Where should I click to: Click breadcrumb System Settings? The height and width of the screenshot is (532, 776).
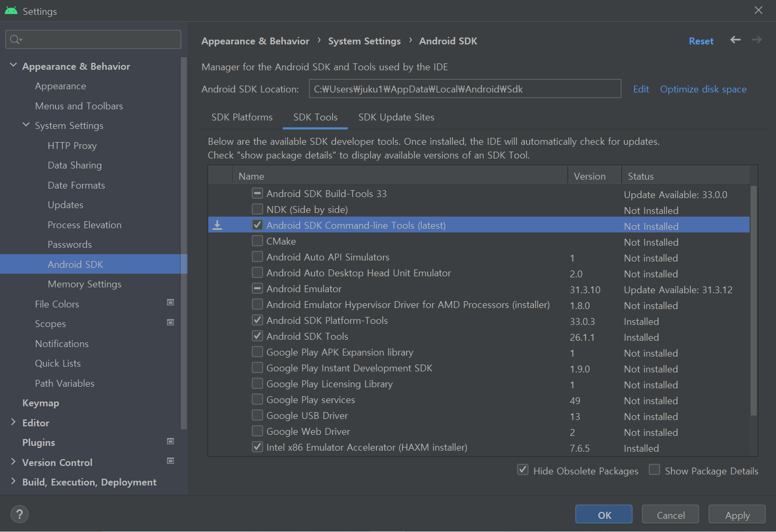(x=364, y=41)
